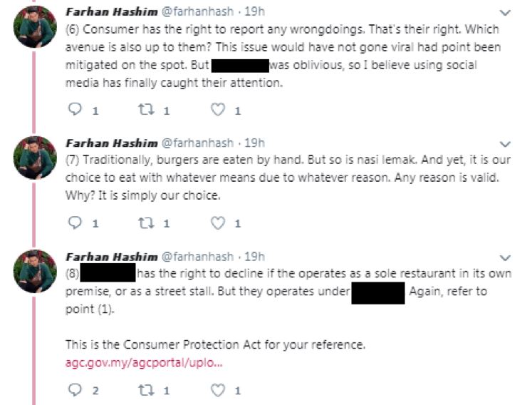Viewport: 532px width, 405px height.
Task: Click @farhanhash handle on tweet (7)
Action: (x=199, y=142)
